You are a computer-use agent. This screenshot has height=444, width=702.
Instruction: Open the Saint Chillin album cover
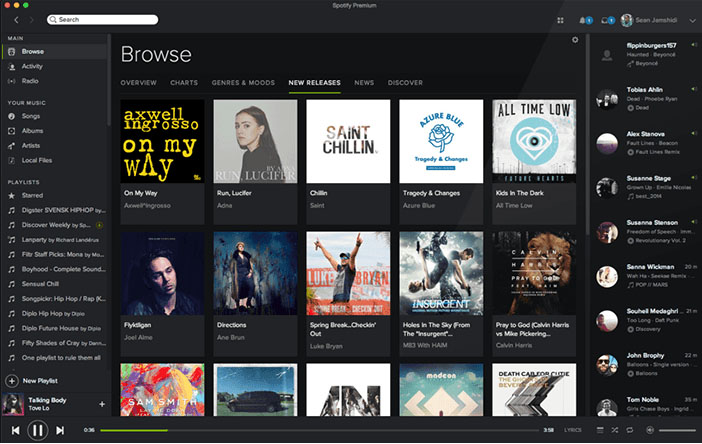348,141
